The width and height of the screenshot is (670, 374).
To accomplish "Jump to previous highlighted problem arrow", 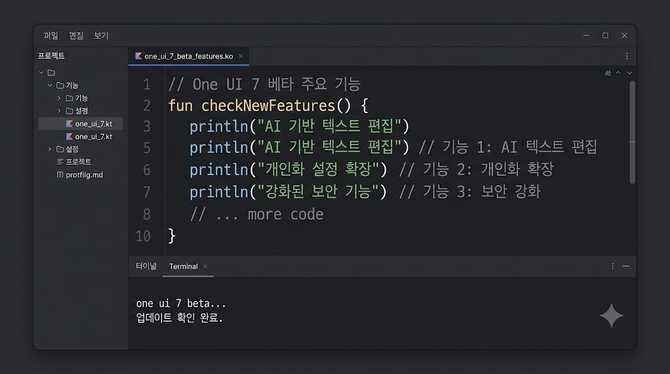I will (618, 73).
